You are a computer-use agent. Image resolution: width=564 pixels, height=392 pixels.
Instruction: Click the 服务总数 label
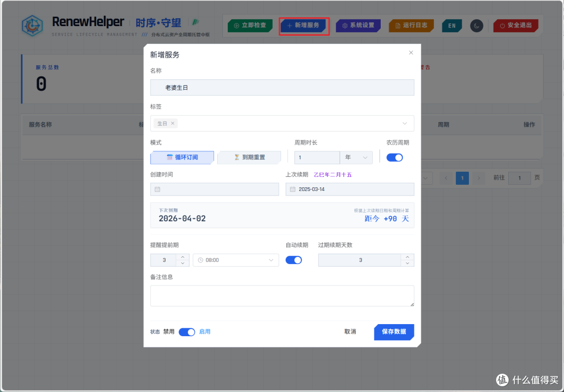pyautogui.click(x=47, y=67)
